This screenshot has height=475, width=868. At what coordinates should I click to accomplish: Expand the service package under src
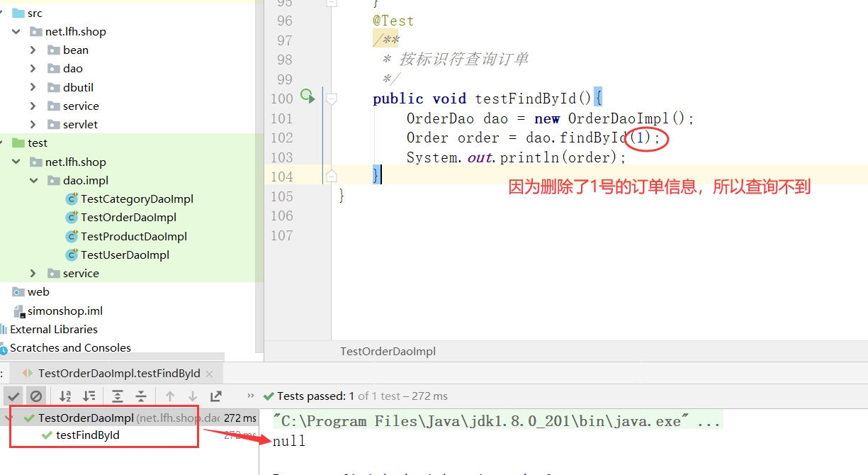coord(33,106)
